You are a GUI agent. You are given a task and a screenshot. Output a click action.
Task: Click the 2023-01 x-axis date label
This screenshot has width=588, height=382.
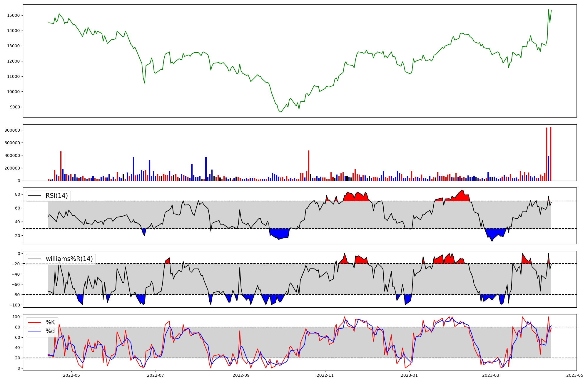(409, 375)
